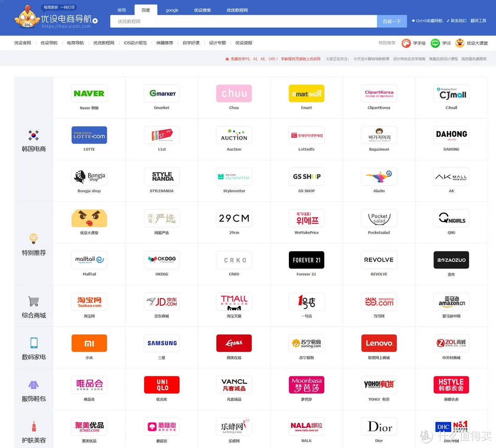Open the Dior logo tile
496x448 pixels.
(379, 426)
